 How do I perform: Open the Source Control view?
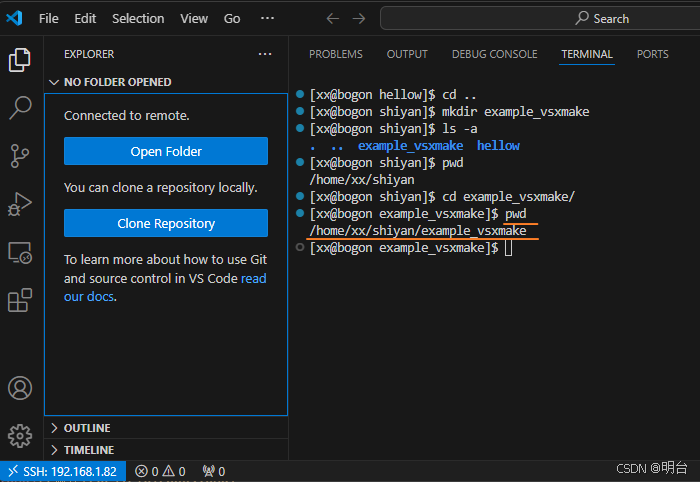[20, 156]
